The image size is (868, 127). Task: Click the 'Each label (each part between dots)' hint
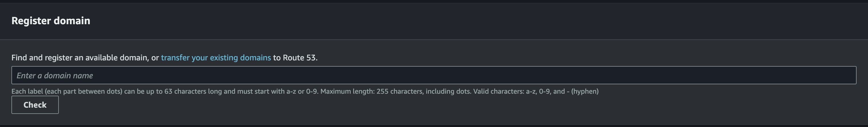(x=67, y=91)
